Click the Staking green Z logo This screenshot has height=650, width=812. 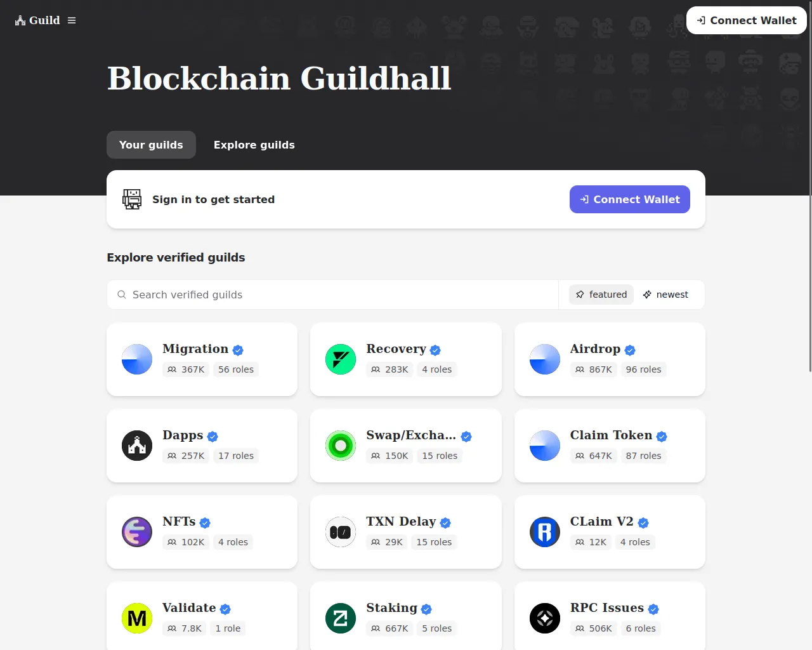tap(341, 618)
